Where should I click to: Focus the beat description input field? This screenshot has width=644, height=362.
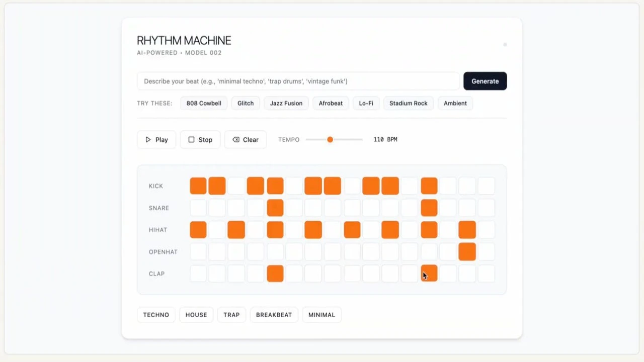coord(298,81)
